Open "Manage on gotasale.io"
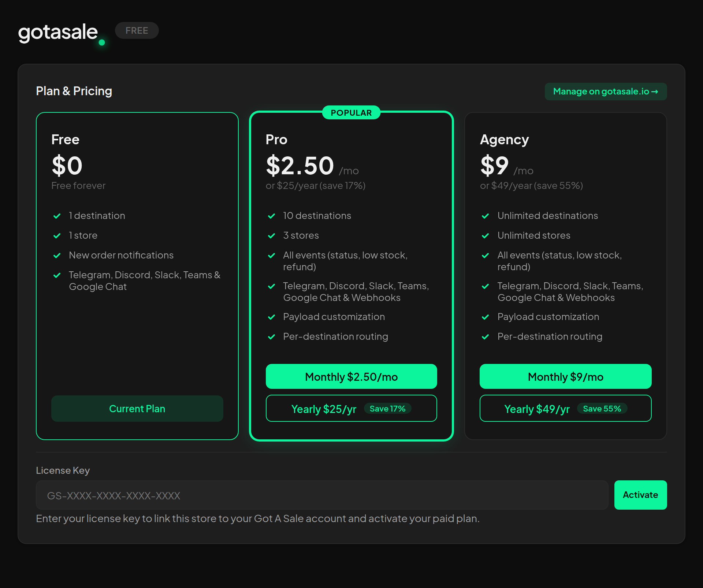Image resolution: width=703 pixels, height=588 pixels. (606, 92)
